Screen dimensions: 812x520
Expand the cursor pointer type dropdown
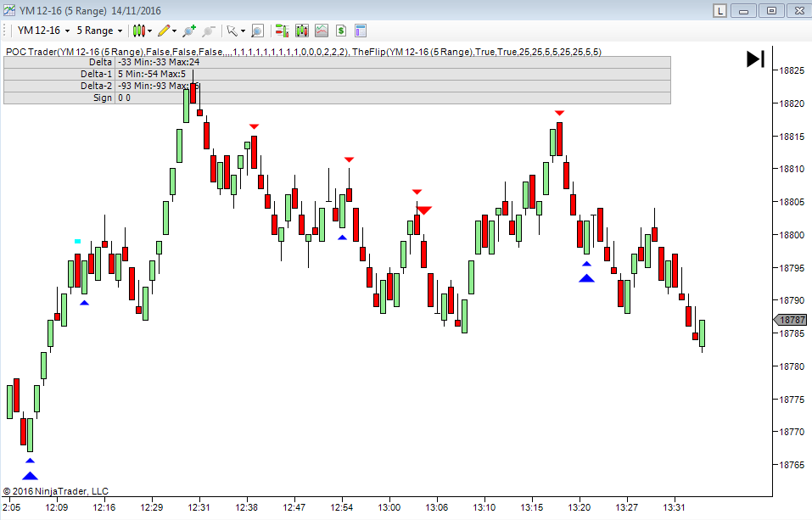(x=235, y=31)
